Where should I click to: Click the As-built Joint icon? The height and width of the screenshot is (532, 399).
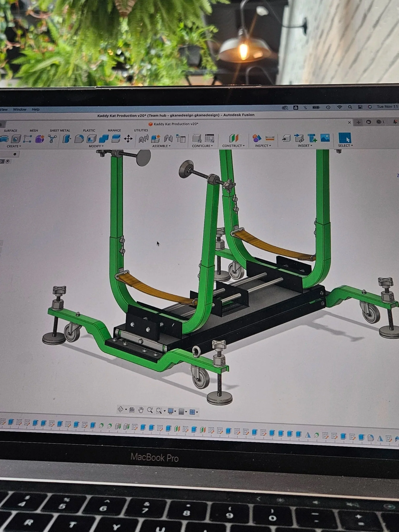pos(168,139)
